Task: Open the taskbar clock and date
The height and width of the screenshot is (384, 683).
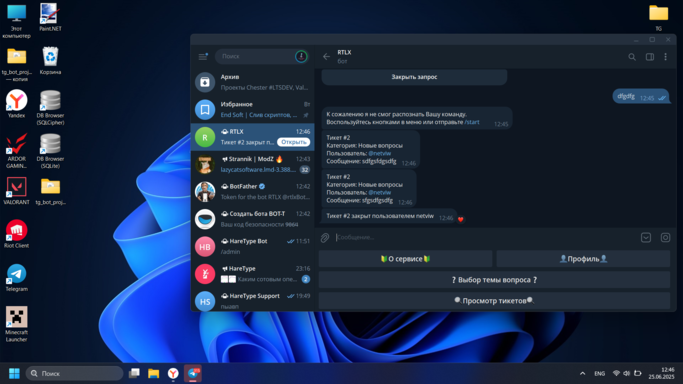Action: coord(661,374)
